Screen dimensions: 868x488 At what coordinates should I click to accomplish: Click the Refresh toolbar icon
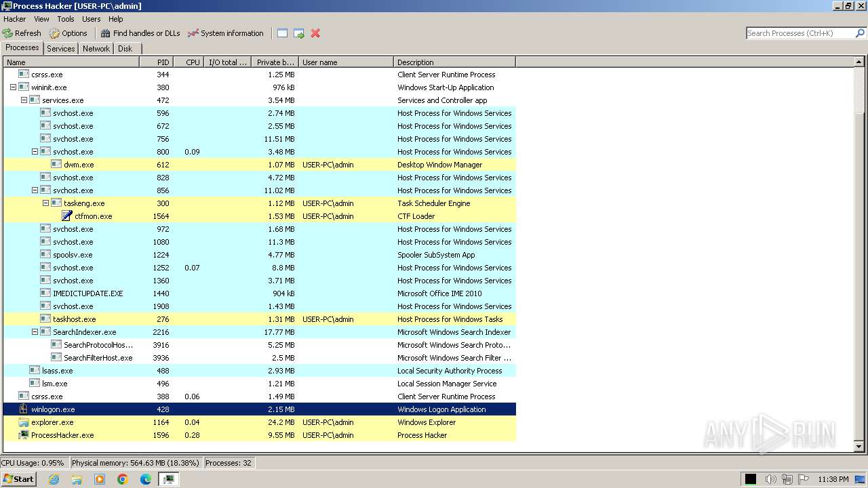(x=7, y=33)
